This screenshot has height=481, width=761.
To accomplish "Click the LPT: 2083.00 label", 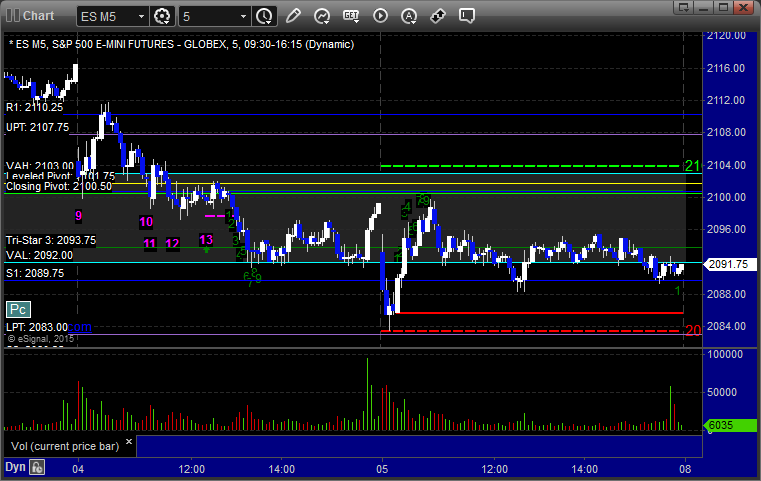I will click(x=37, y=327).
